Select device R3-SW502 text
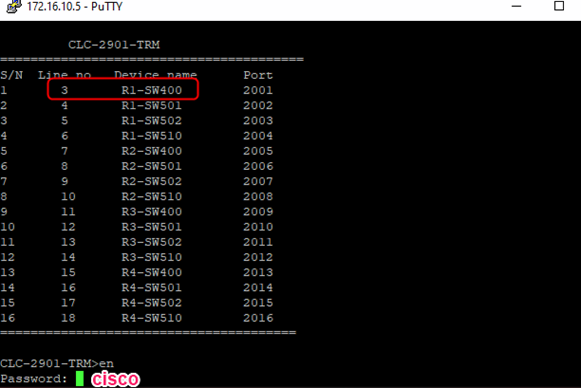 (152, 242)
